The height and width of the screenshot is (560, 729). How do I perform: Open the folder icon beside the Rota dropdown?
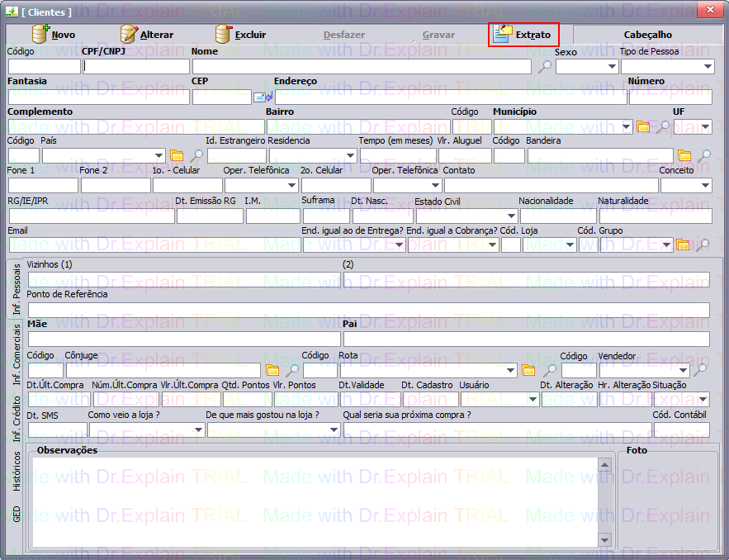(528, 370)
